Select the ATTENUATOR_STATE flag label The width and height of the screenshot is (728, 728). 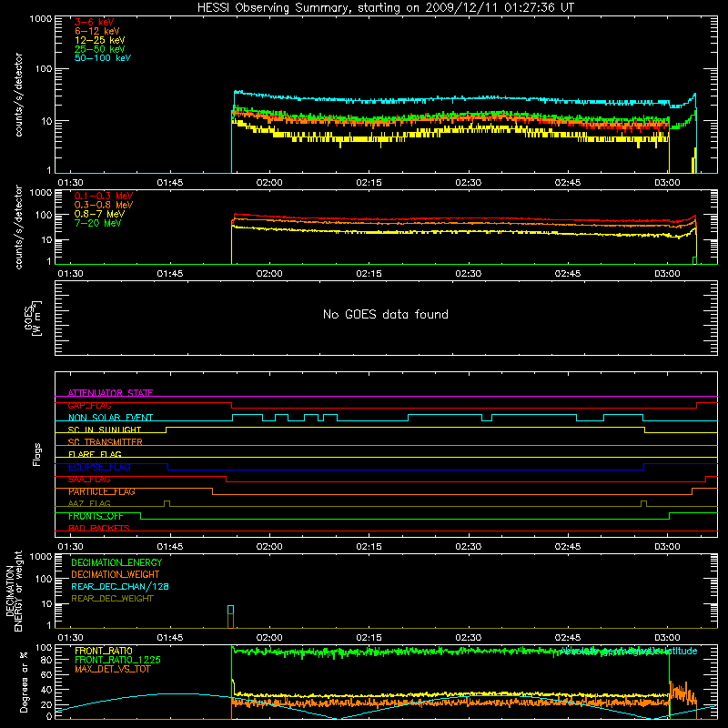[x=110, y=393]
